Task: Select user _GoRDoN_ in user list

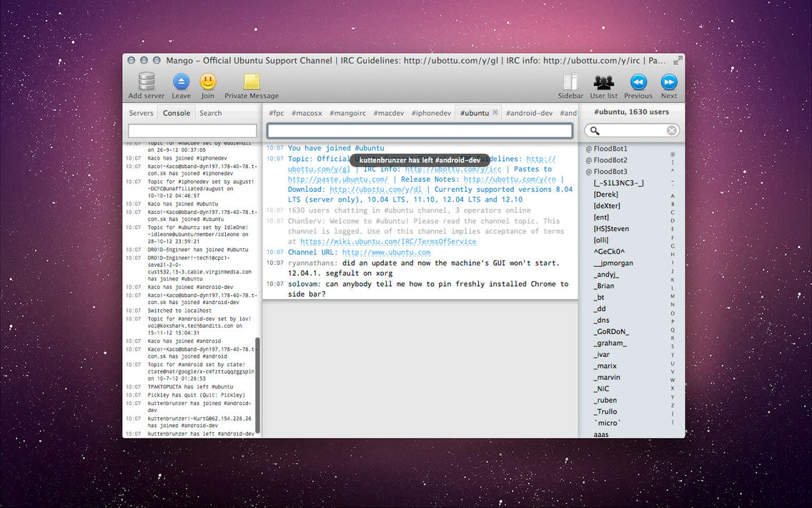Action: click(611, 332)
